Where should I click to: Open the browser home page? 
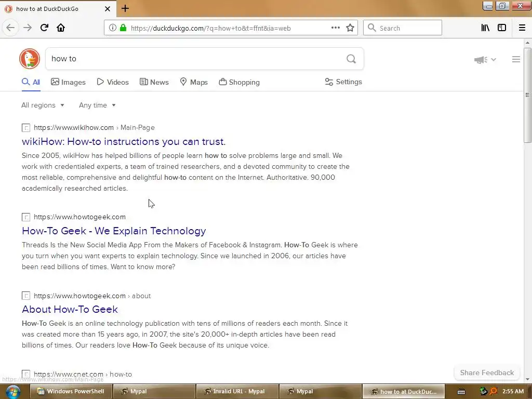pos(61,28)
